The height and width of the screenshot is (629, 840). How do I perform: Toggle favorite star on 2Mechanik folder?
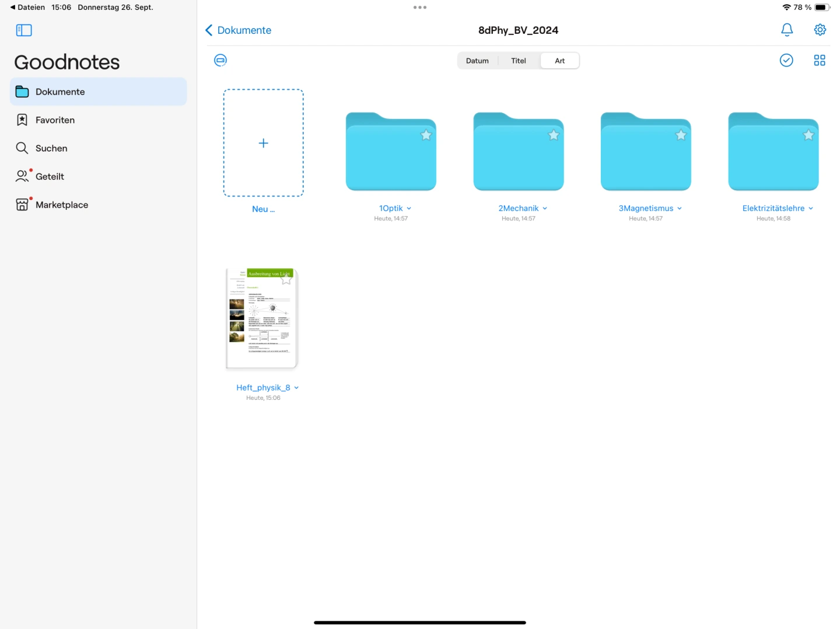pyautogui.click(x=554, y=135)
